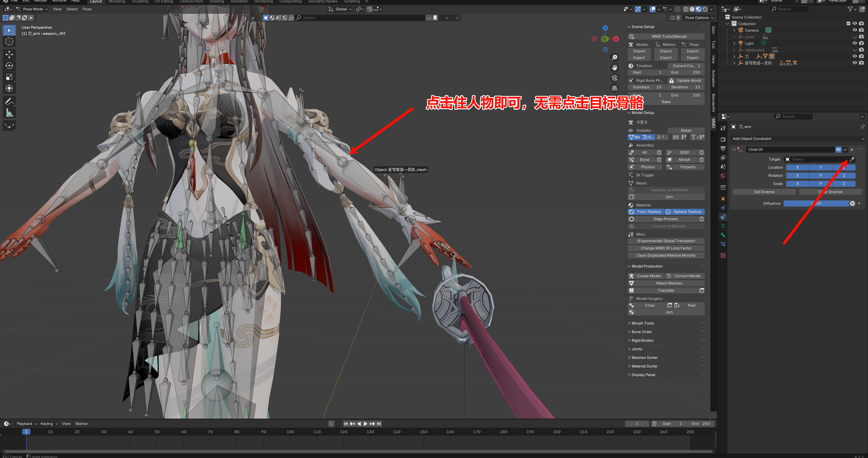Click the Iterations value slider
868x458 pixels.
pyautogui.click(x=685, y=87)
